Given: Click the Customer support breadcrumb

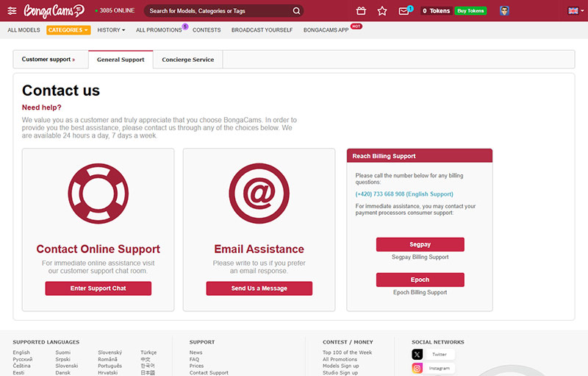Looking at the screenshot, I should [49, 60].
